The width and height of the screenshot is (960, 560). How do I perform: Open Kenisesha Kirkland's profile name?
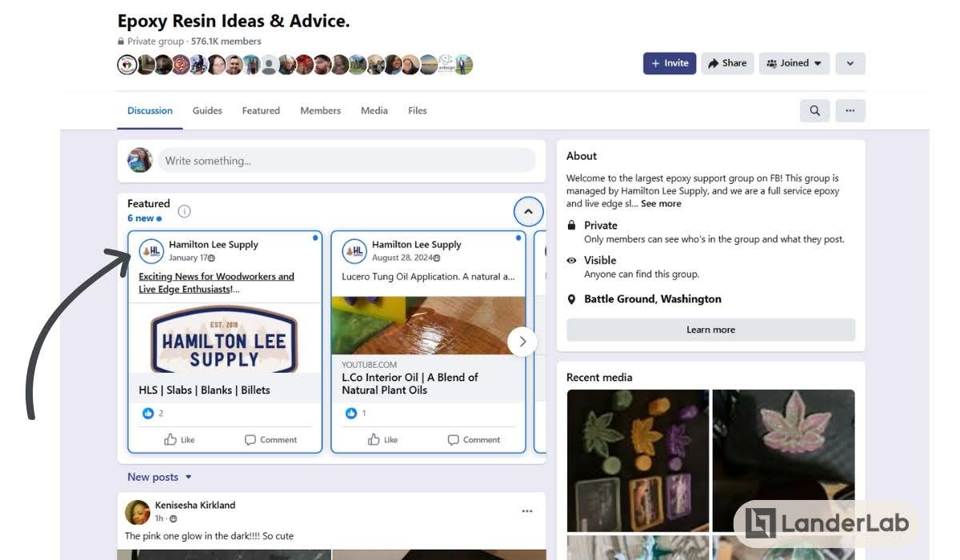click(x=195, y=505)
